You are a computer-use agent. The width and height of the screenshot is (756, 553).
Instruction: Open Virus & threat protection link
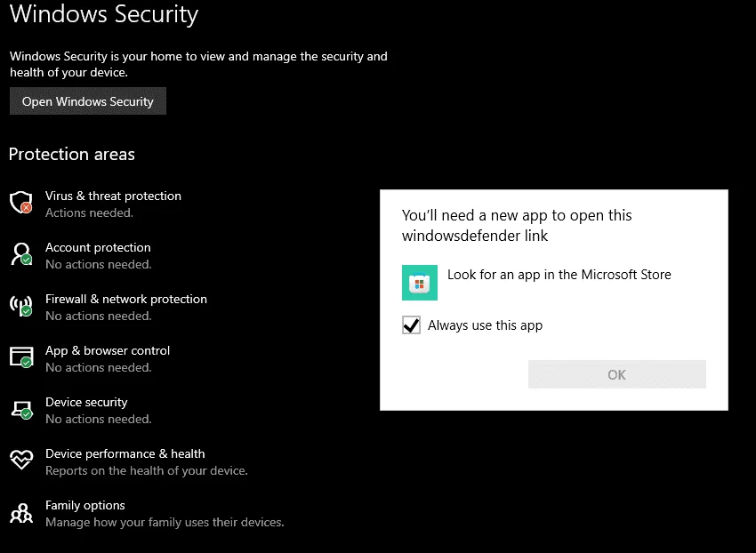click(x=113, y=196)
